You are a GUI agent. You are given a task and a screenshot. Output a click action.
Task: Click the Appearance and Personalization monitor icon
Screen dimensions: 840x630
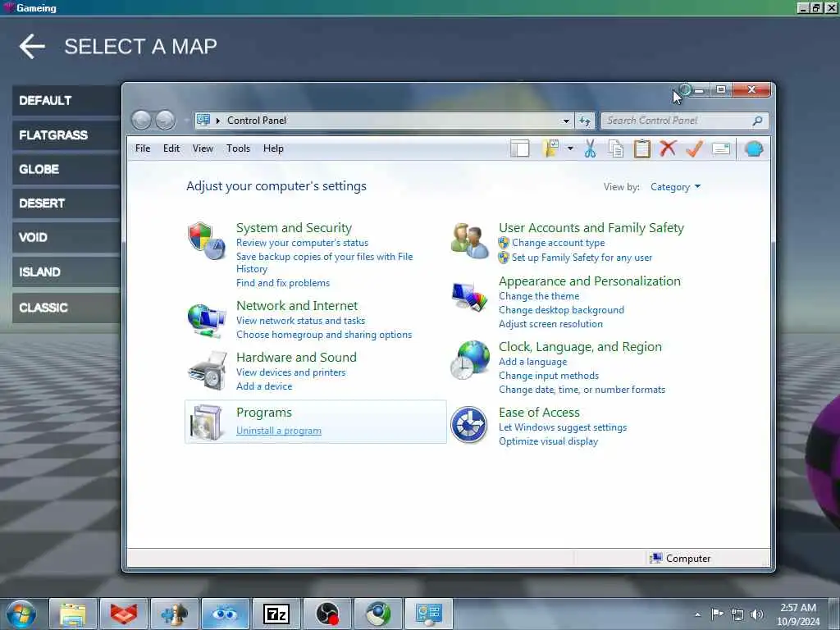(468, 296)
